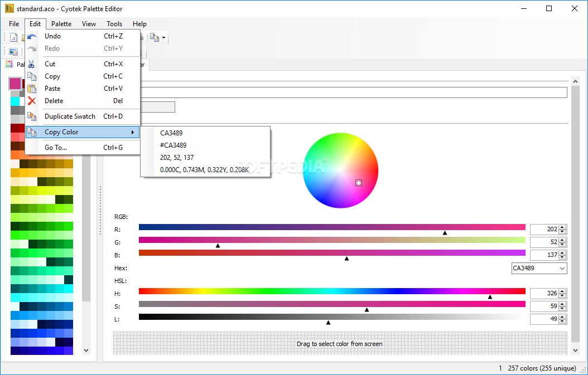Click the Edit menu header
Viewport: 588px width, 375px height.
tap(35, 24)
